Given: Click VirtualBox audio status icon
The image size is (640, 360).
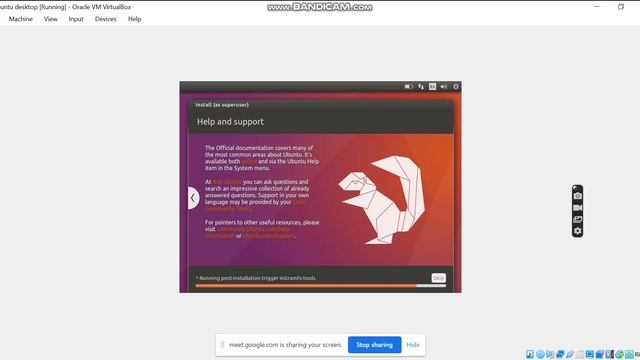Looking at the screenshot, I should [550, 354].
